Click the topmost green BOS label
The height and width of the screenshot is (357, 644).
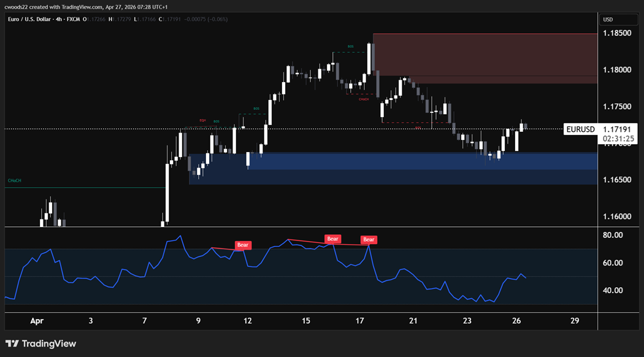pyautogui.click(x=350, y=47)
